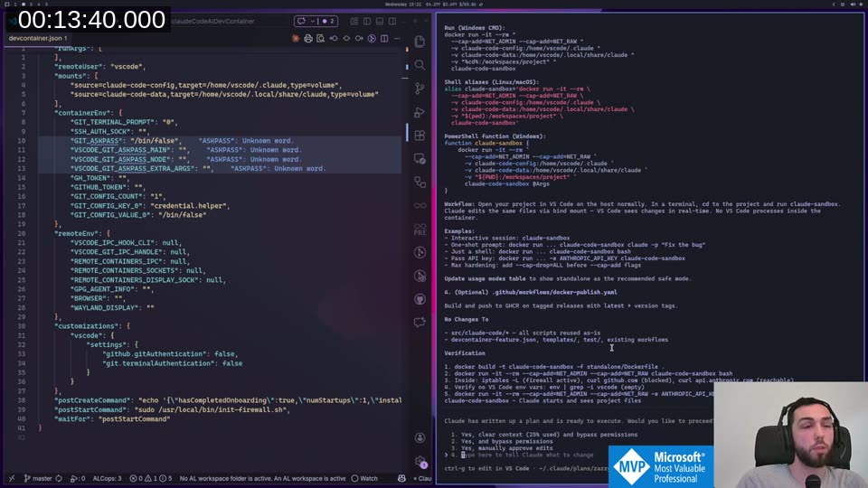Click the "remoteUser": "vscode" line

[99, 66]
